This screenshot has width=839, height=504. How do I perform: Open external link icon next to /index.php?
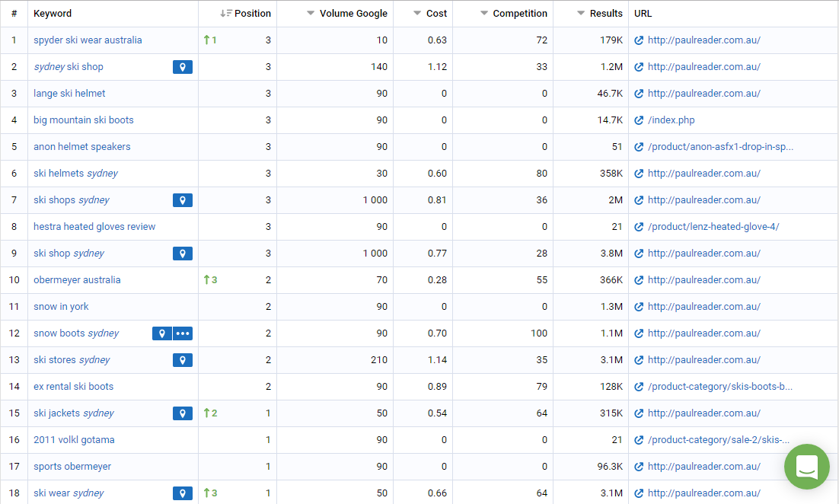(x=638, y=120)
